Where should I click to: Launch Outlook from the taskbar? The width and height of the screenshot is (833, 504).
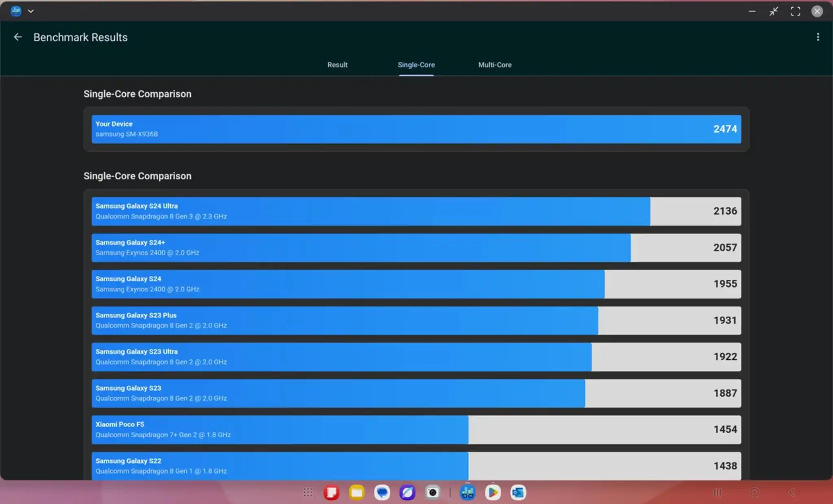518,492
